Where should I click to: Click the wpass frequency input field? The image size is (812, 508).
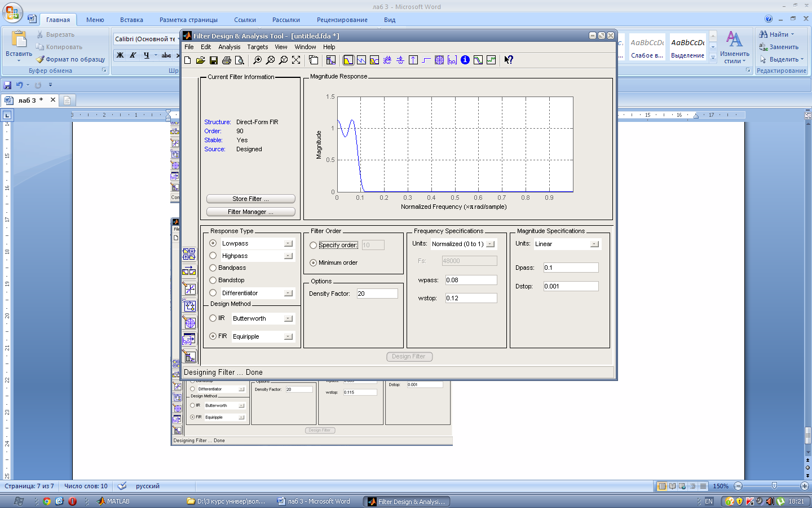click(471, 280)
